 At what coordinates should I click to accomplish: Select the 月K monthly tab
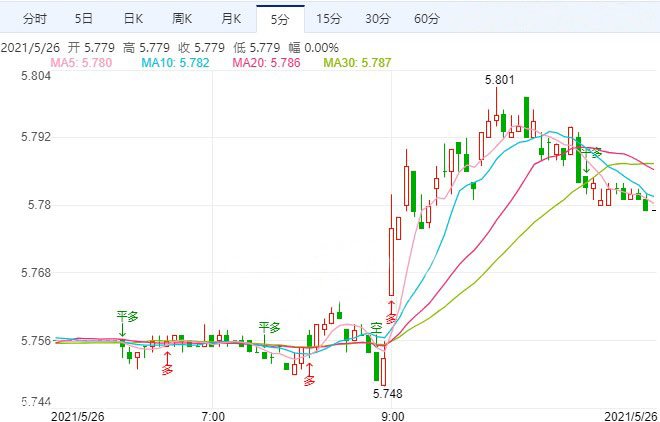point(231,19)
